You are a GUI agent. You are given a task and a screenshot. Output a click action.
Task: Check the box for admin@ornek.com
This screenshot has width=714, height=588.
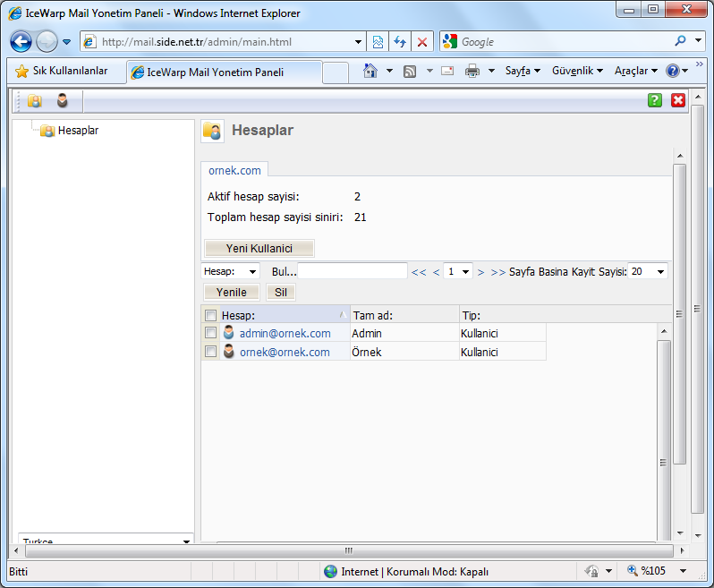[210, 333]
